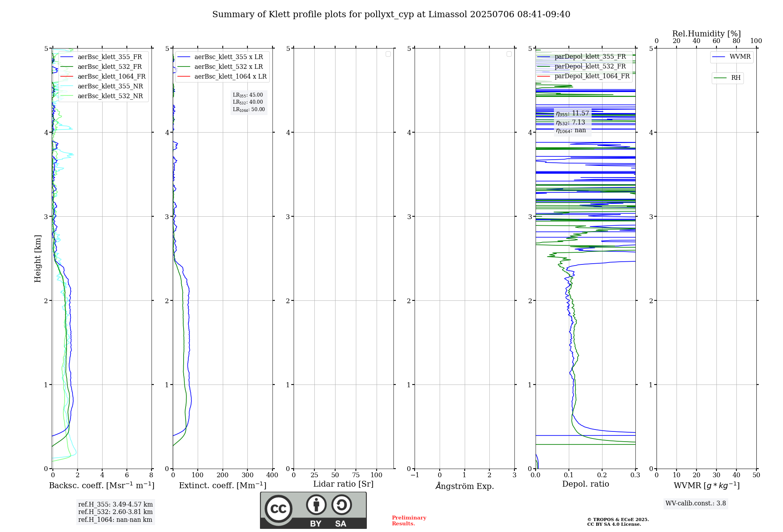Click legend entry aerBsc_klett_1064_FR
783x532 pixels.
point(103,77)
